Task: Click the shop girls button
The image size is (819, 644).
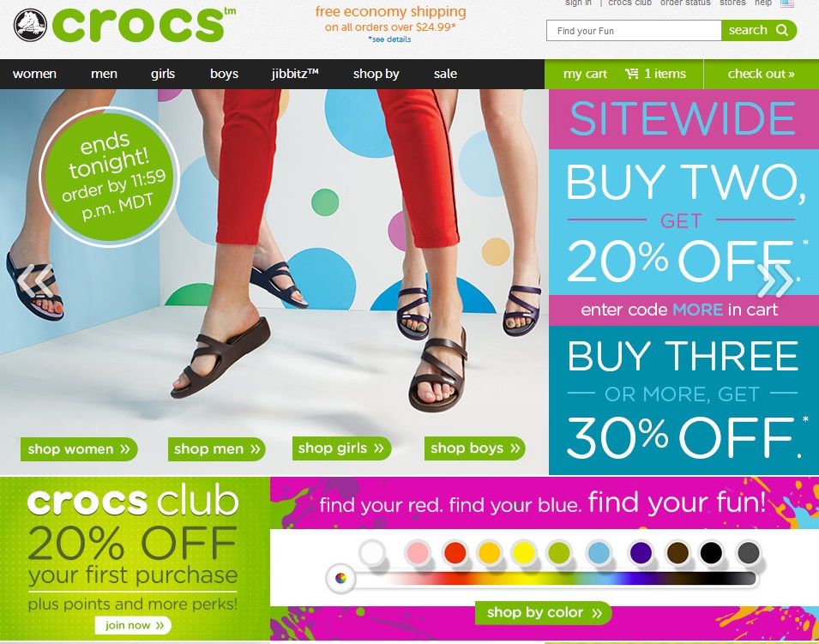Action: click(x=341, y=448)
